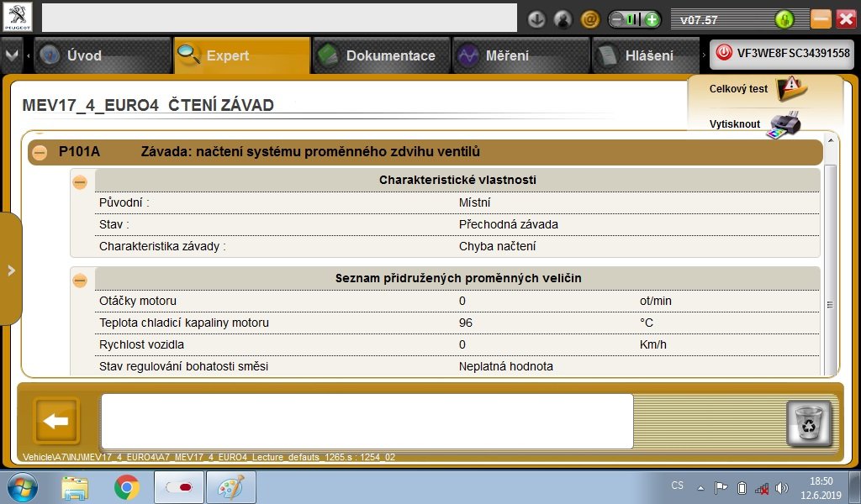Decrease level with the minus toggle
The image size is (861, 504).
(x=617, y=20)
